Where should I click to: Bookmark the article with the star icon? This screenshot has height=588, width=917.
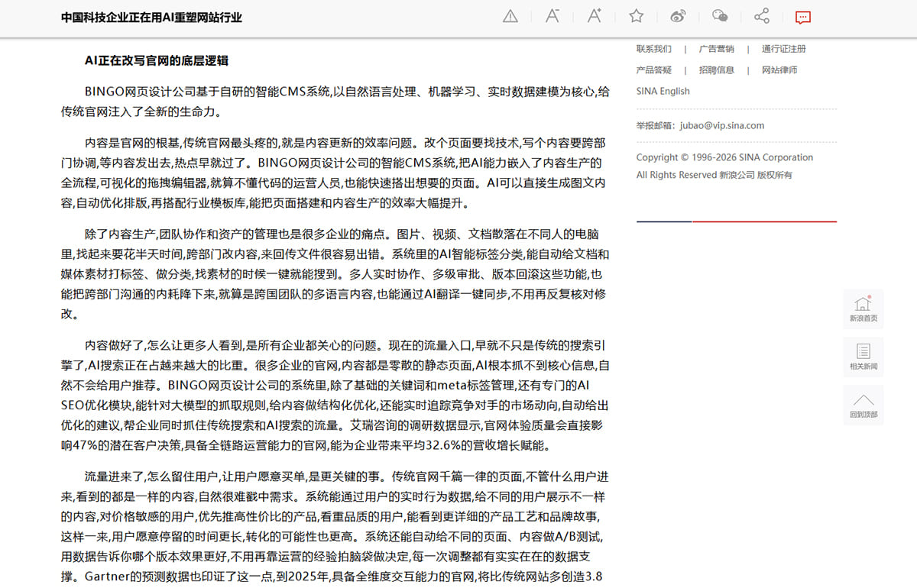(x=636, y=16)
